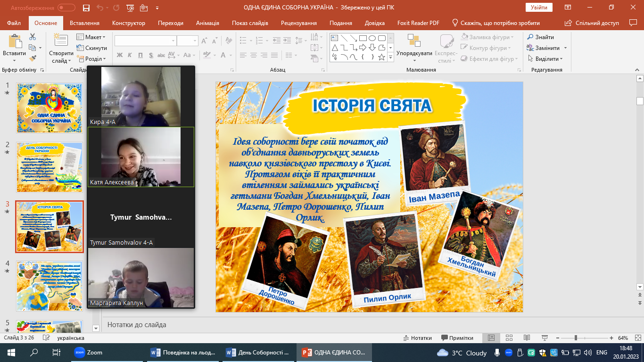
Task: Toggle bold Ж formatting
Action: tap(119, 55)
